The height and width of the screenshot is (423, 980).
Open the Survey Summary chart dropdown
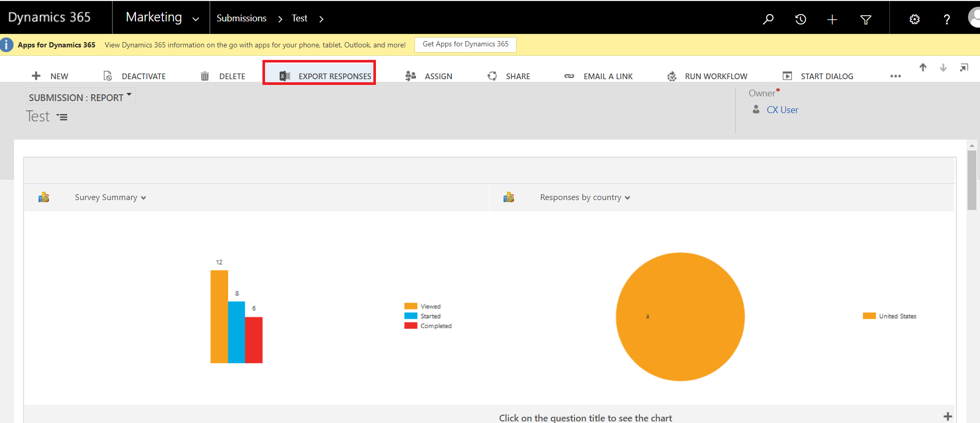(143, 198)
